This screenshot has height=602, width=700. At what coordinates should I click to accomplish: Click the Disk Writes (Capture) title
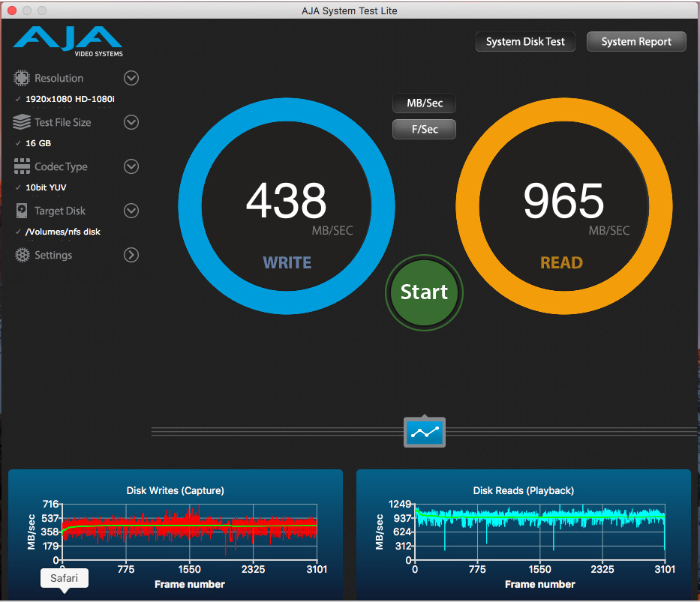coord(176,490)
